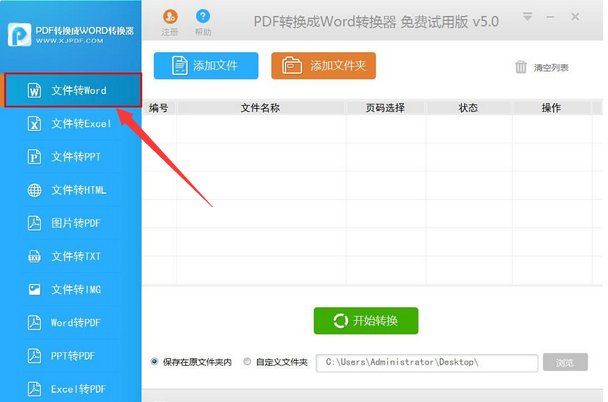Click the 注册 register icon
This screenshot has width=608, height=402.
pos(170,17)
